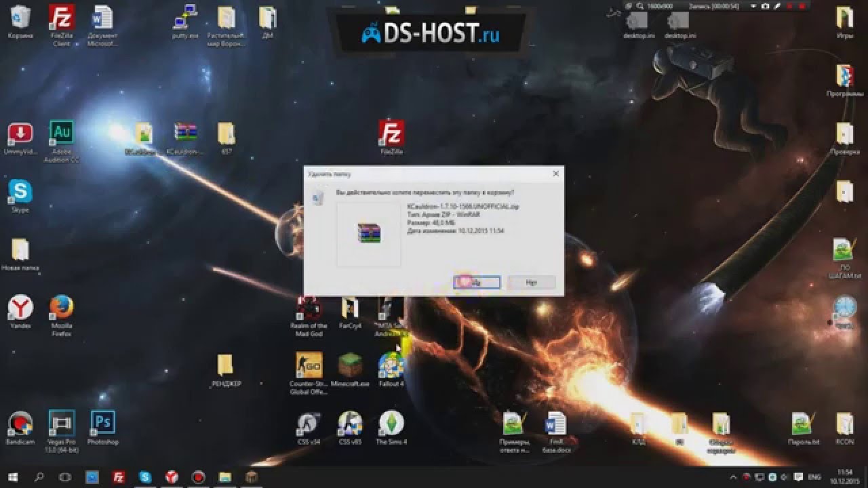Select the FileZilla Client desktop shortcut
This screenshot has width=868, height=488.
pos(62,25)
